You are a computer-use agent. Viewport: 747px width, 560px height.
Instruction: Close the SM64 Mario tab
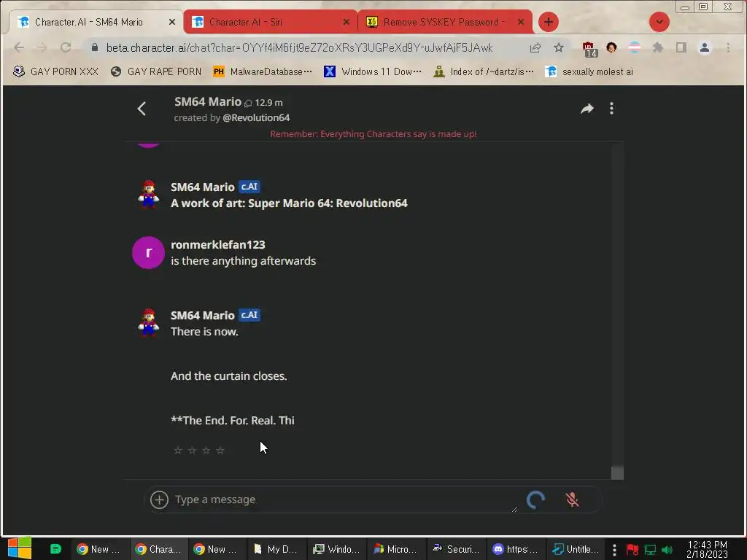point(172,22)
